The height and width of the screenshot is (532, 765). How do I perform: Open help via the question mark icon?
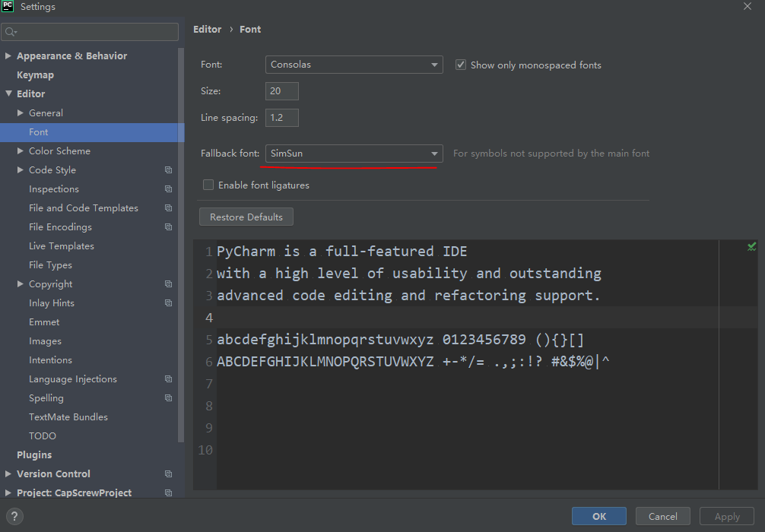pos(14,516)
